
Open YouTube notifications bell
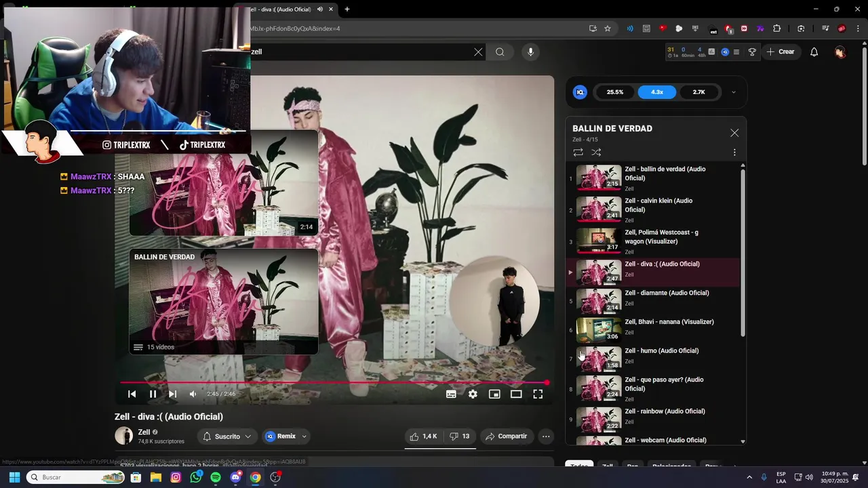[x=814, y=52]
